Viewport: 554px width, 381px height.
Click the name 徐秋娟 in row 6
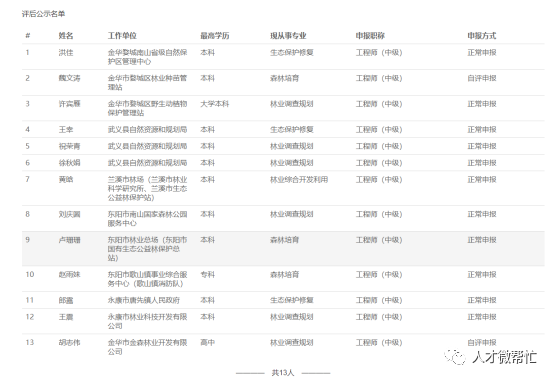pos(69,163)
